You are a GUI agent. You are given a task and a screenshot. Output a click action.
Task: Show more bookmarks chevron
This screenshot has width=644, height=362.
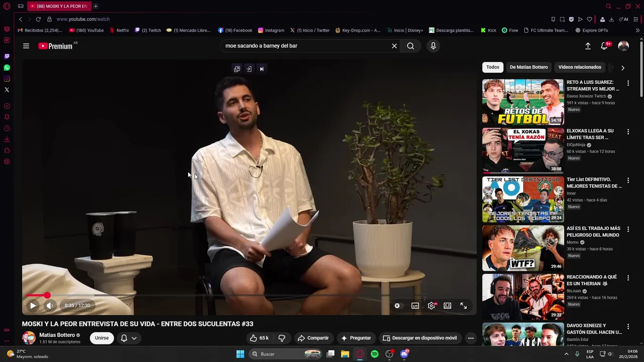(x=637, y=30)
